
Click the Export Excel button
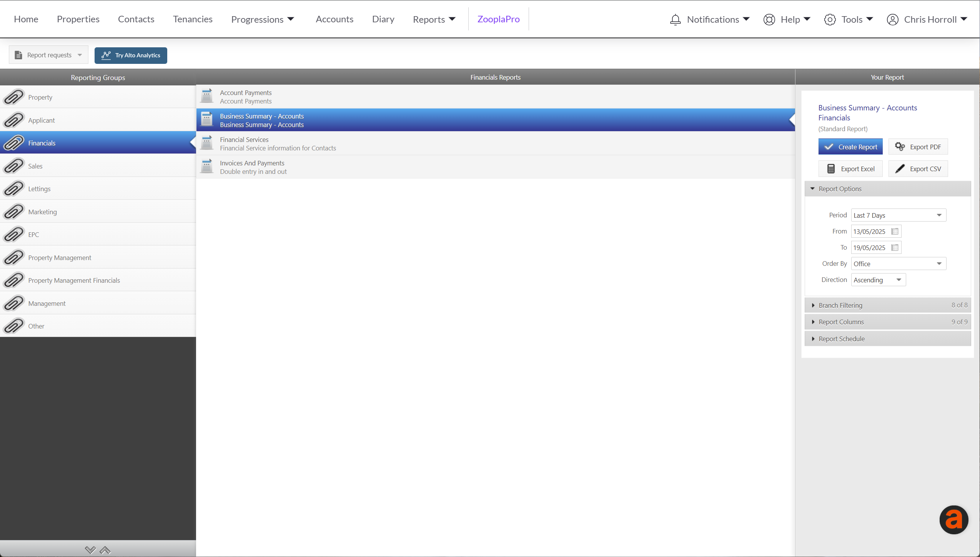[x=850, y=168]
